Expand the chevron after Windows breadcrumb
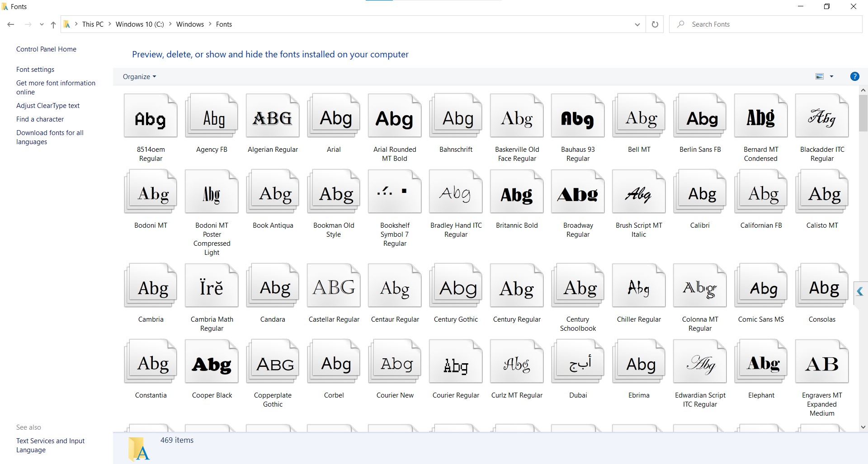 (x=210, y=24)
